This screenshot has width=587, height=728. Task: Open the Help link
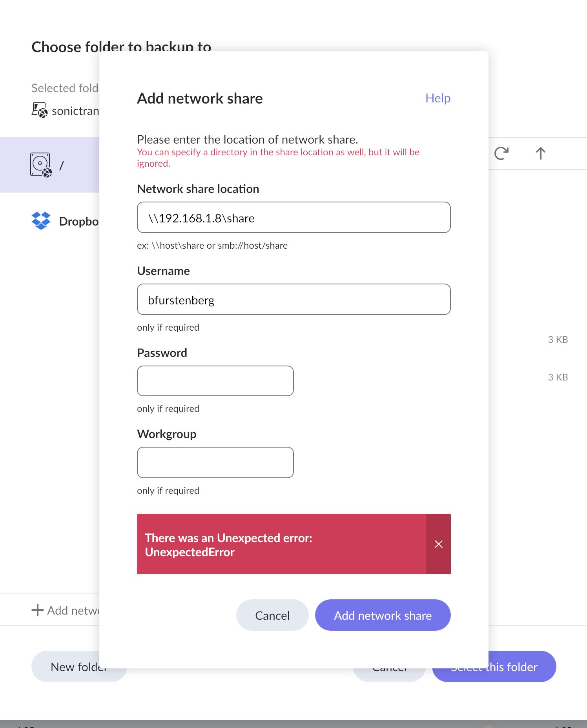point(438,98)
